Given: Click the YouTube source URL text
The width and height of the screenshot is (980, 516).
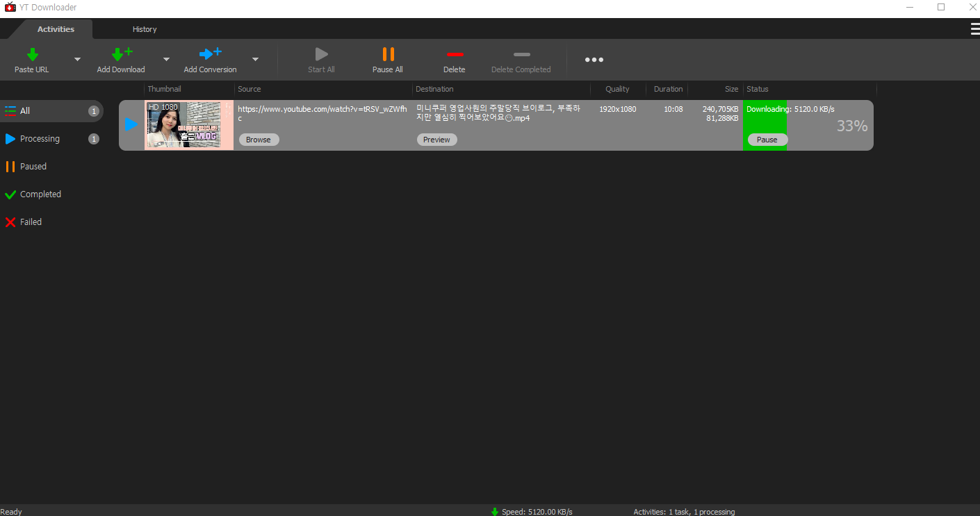Looking at the screenshot, I should point(322,113).
